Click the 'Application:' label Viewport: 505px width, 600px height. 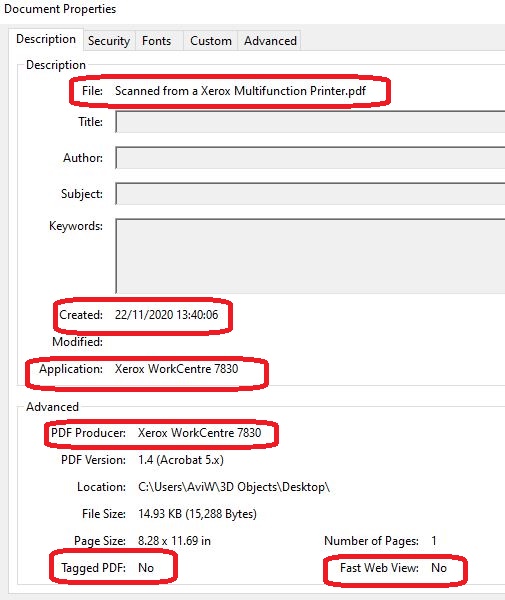coord(71,369)
